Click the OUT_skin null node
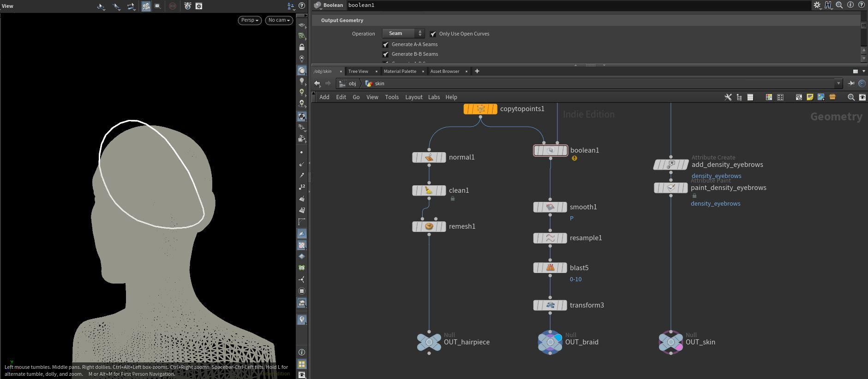Image resolution: width=868 pixels, height=379 pixels. (671, 342)
